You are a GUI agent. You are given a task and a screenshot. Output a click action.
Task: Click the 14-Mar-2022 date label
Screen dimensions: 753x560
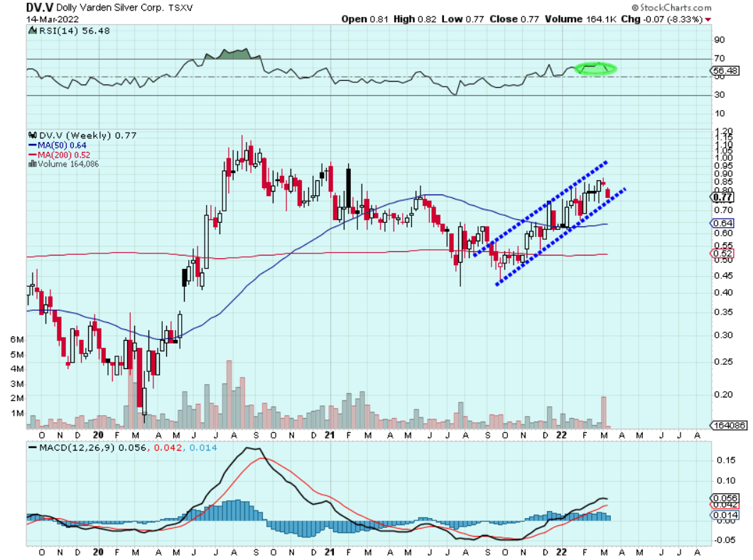coord(53,20)
